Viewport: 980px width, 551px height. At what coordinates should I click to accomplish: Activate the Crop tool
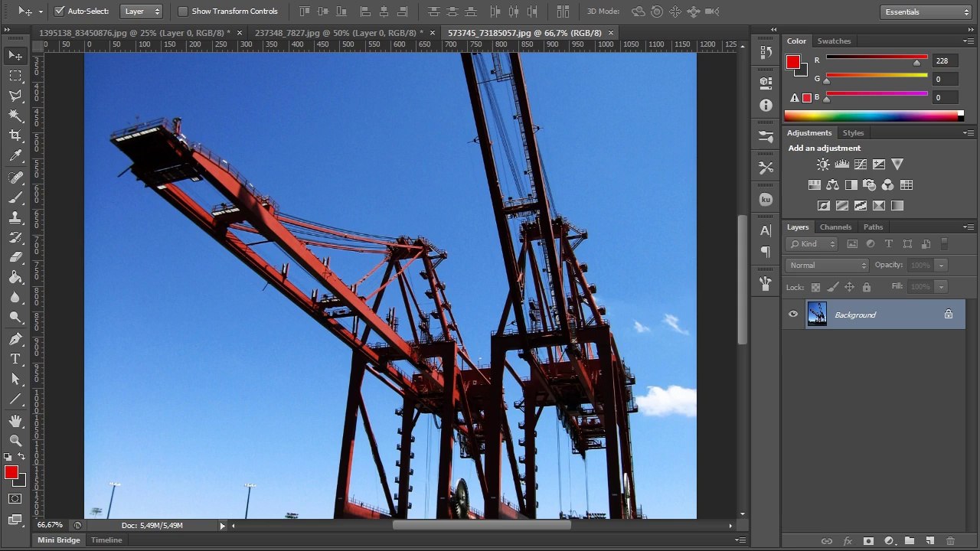(x=15, y=136)
